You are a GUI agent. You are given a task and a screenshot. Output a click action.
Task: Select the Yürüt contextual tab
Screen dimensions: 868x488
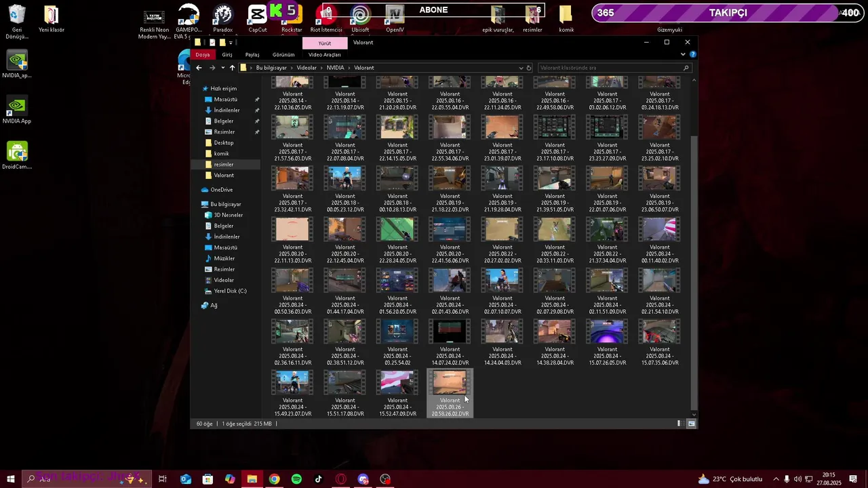point(325,43)
